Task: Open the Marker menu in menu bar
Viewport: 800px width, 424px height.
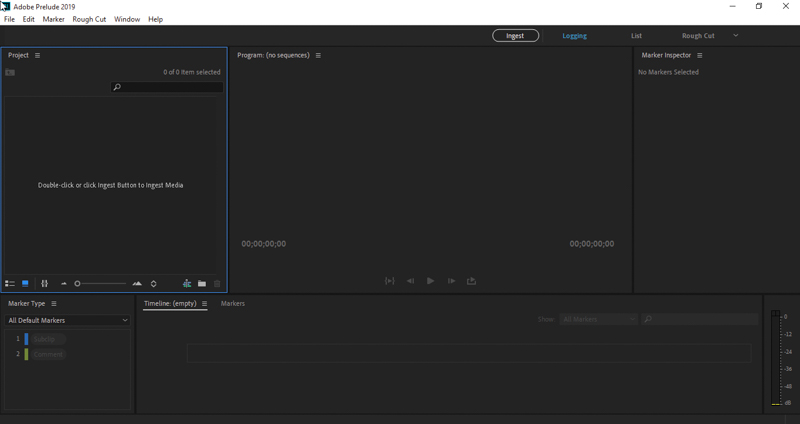Action: click(x=53, y=19)
